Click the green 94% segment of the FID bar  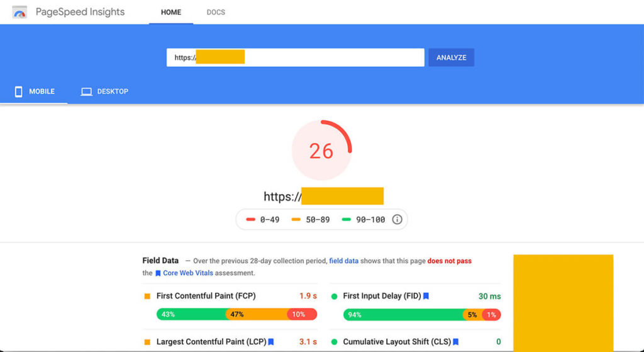click(404, 315)
